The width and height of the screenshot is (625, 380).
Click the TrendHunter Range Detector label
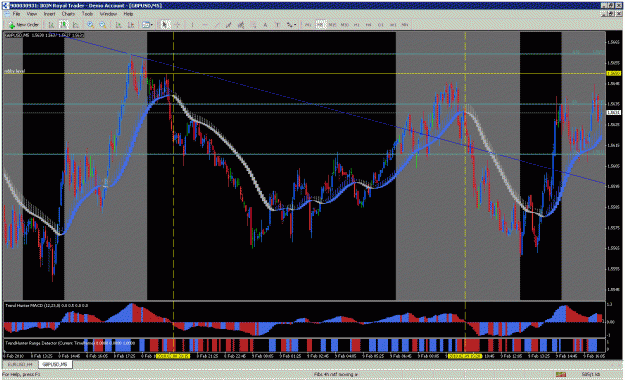[70, 343]
